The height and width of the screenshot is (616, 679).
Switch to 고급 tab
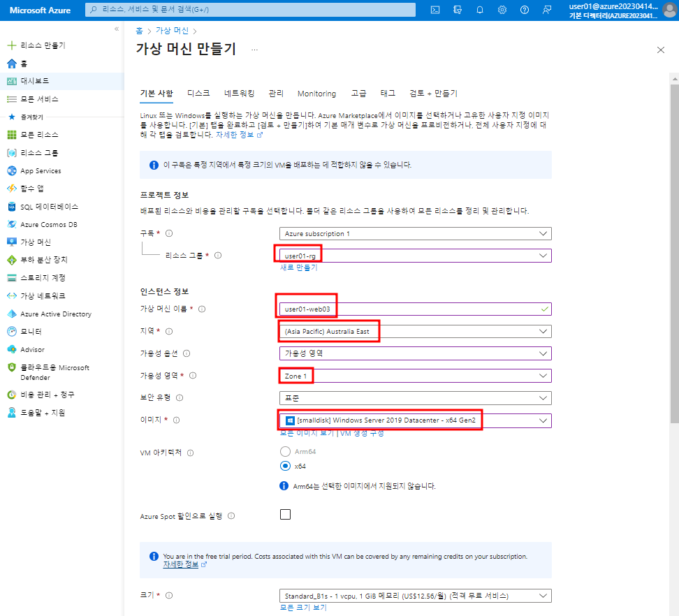coord(358,93)
